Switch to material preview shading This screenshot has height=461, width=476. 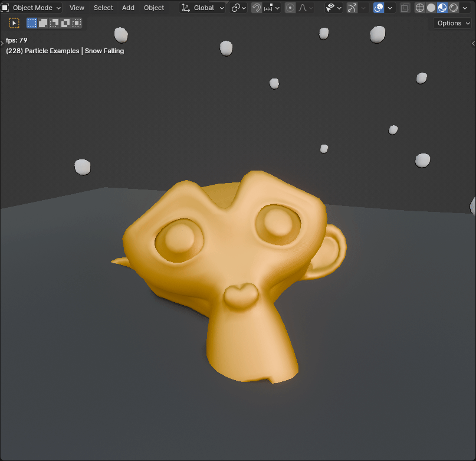[442, 8]
